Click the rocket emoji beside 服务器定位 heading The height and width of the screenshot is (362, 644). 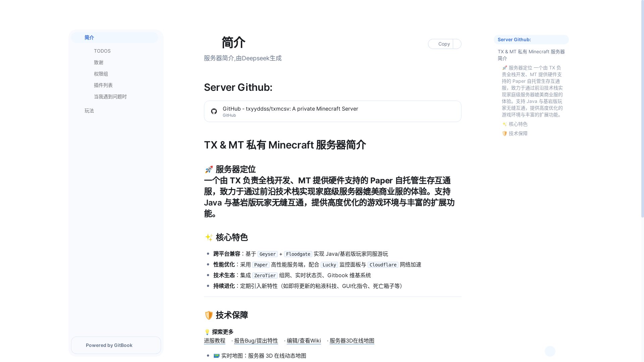209,169
